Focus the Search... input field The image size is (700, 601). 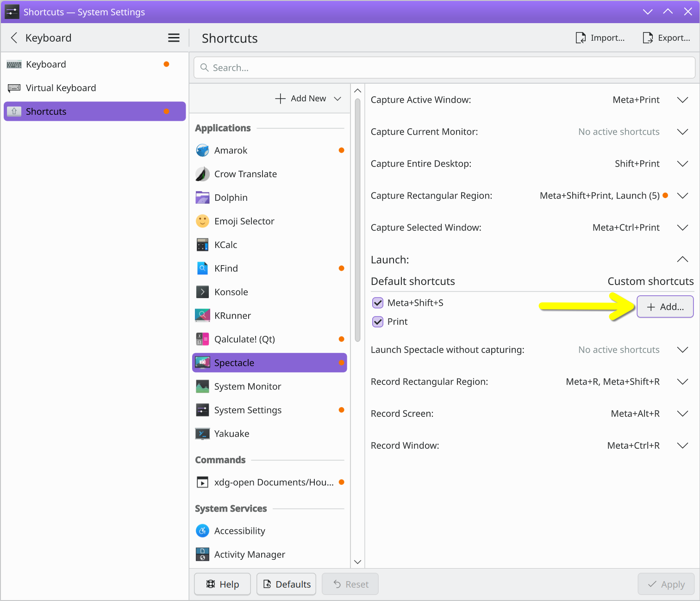(x=444, y=68)
